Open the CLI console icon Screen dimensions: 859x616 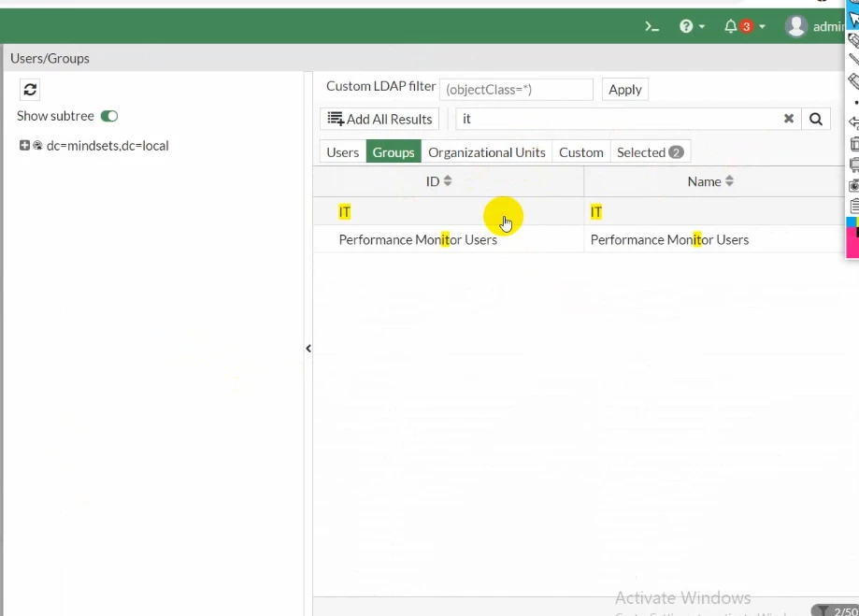pyautogui.click(x=651, y=26)
